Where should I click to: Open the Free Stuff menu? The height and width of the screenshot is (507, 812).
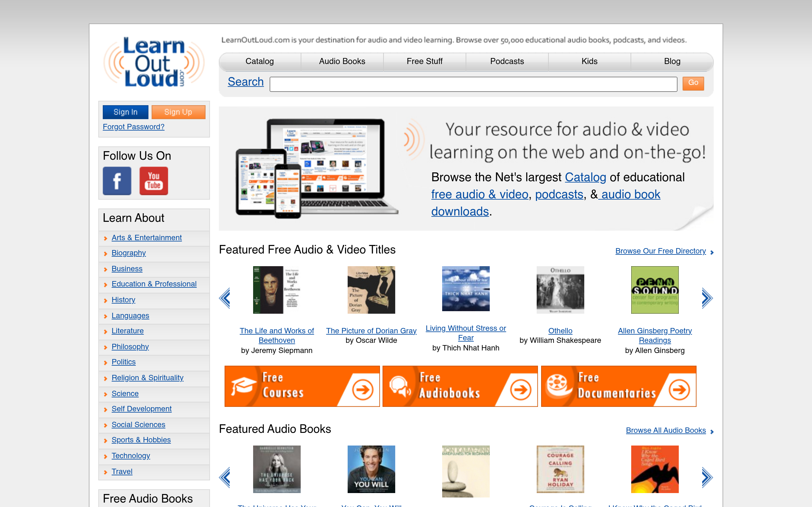point(424,61)
